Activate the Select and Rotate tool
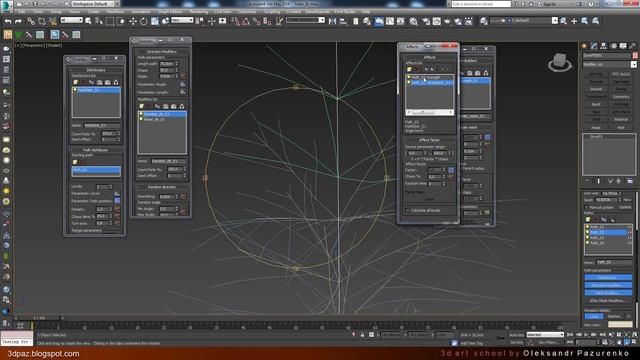 [144, 21]
